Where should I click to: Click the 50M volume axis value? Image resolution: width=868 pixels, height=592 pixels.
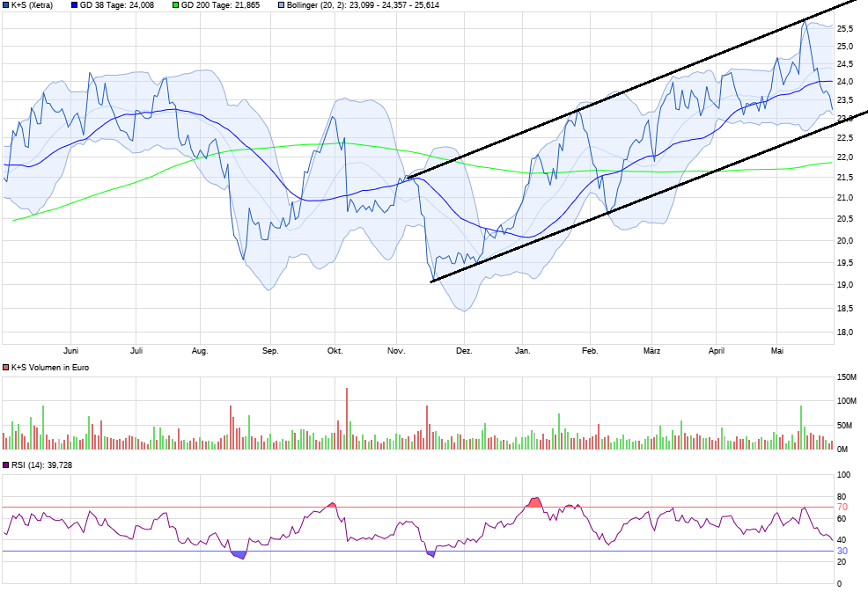[845, 426]
